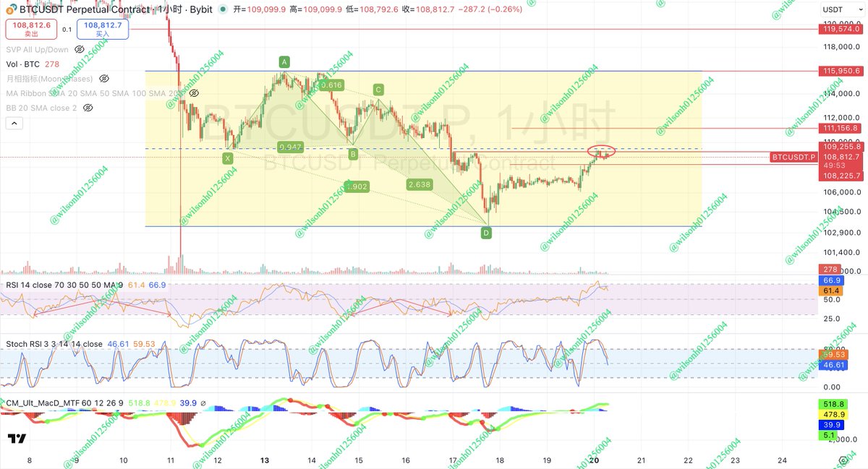The width and height of the screenshot is (868, 469).
Task: Open the TradingView logo at the chart's bottom-left
Action: tap(17, 439)
